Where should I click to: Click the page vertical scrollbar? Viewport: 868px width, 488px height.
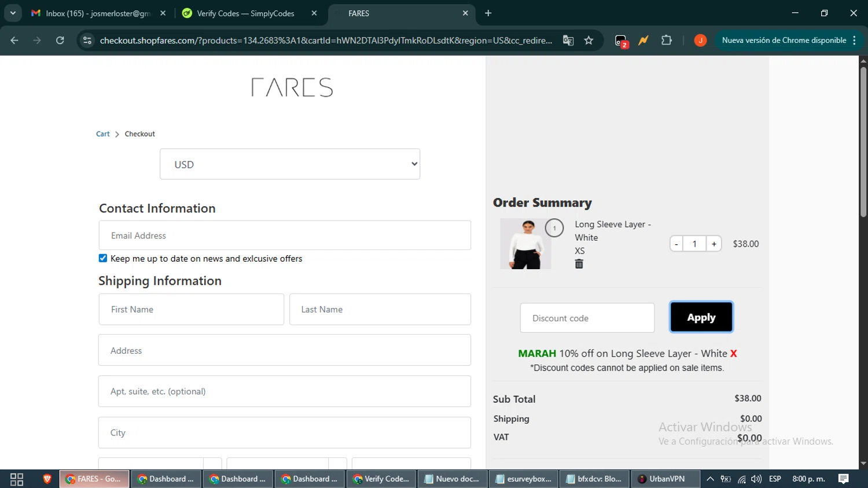pos(863,142)
